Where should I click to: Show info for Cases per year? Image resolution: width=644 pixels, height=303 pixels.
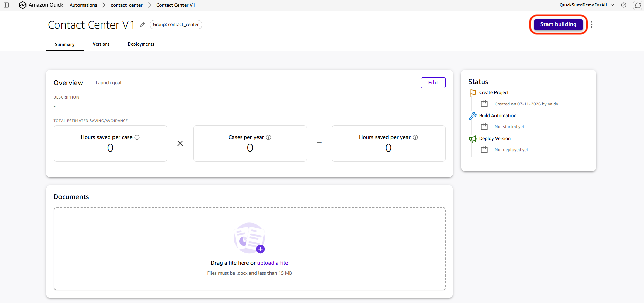[x=268, y=137]
